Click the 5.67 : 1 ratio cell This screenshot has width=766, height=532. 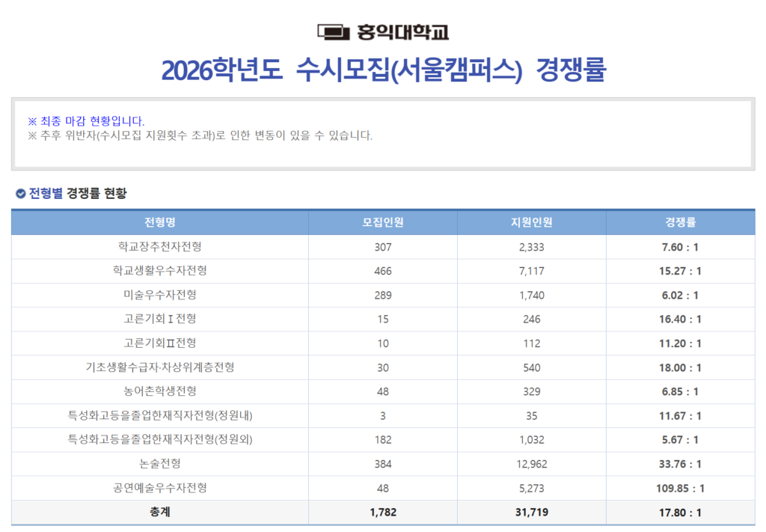click(680, 440)
